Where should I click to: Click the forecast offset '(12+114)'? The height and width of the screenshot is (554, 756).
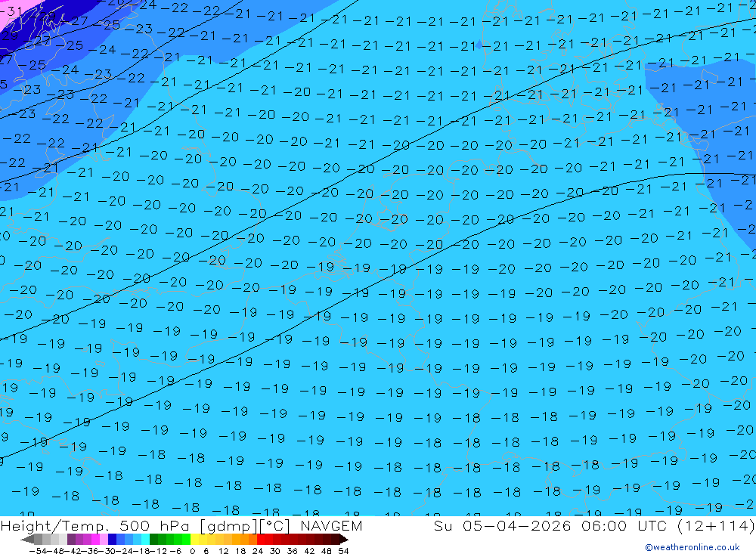click(717, 526)
